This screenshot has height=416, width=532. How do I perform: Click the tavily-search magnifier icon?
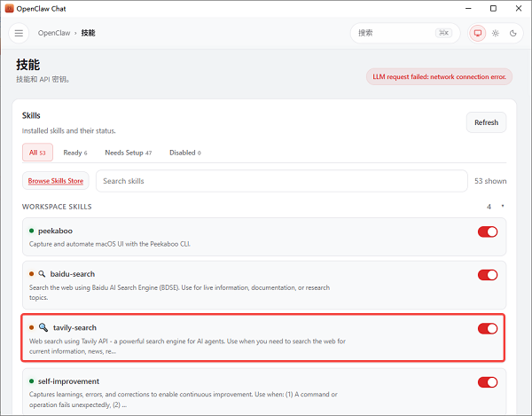tap(43, 327)
